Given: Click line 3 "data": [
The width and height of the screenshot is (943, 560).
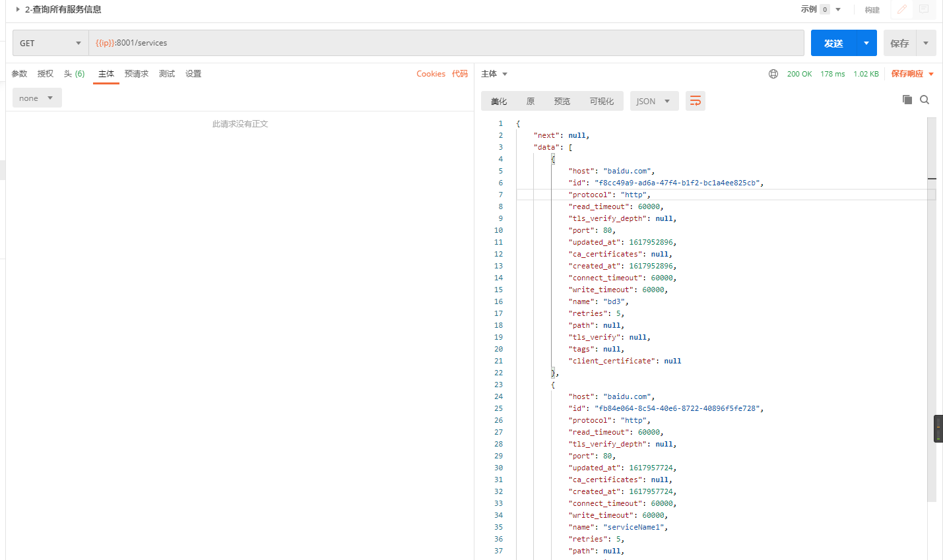Looking at the screenshot, I should (553, 147).
